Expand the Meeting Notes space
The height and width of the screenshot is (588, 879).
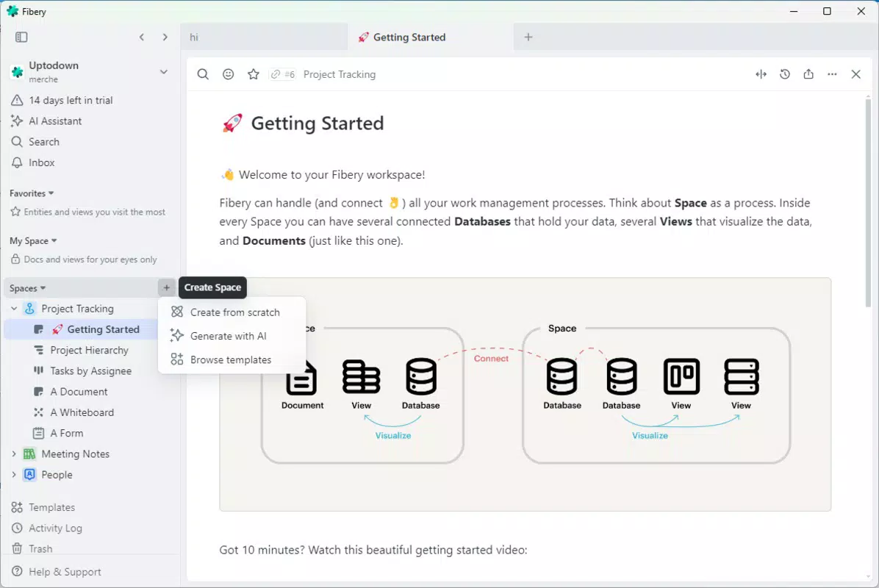point(14,453)
